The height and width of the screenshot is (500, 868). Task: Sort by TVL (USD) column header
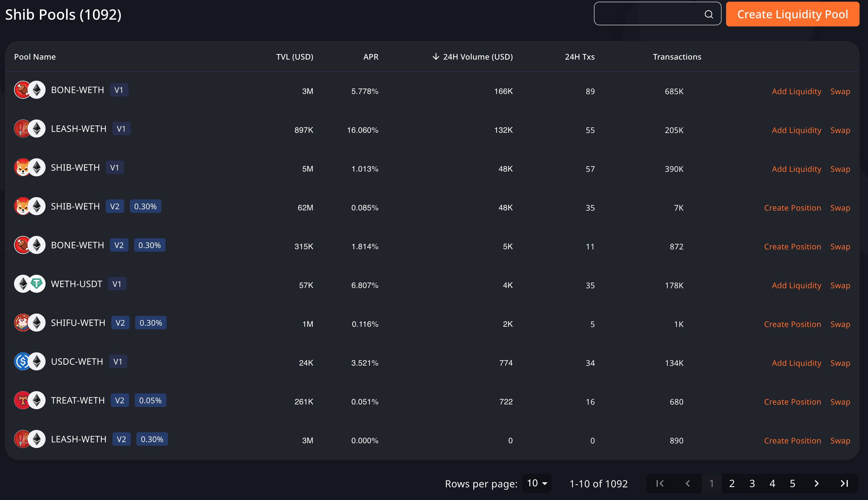click(295, 57)
